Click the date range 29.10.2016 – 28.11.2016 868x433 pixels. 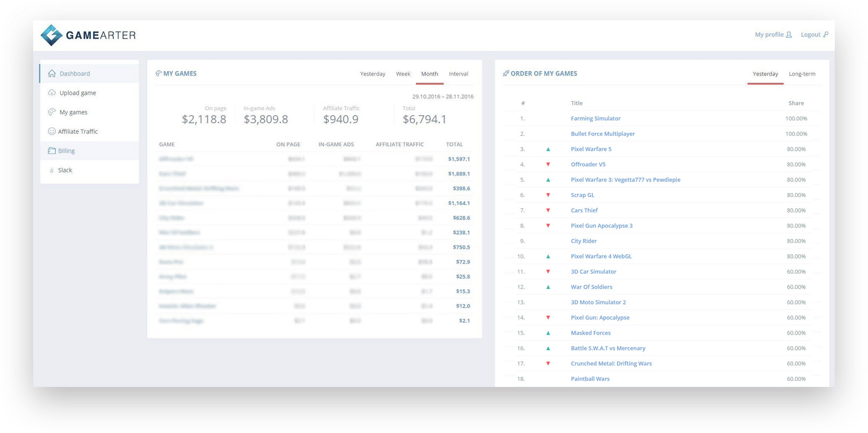point(443,97)
